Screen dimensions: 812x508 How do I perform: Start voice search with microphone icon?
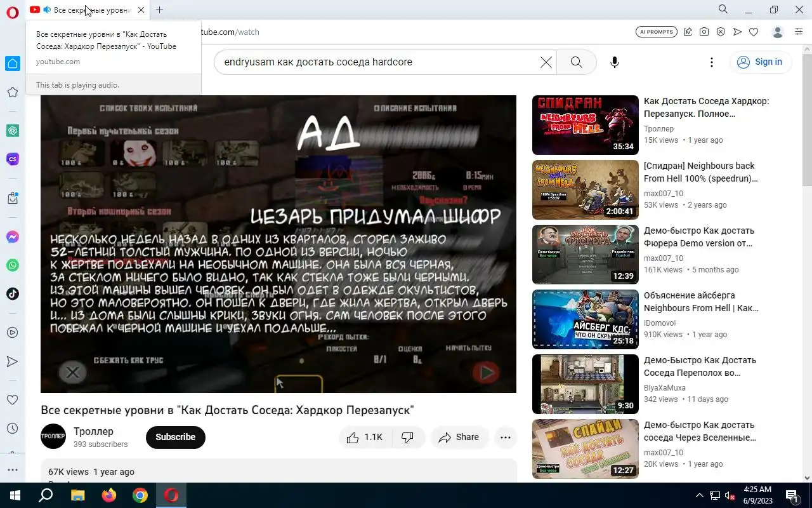click(x=614, y=62)
